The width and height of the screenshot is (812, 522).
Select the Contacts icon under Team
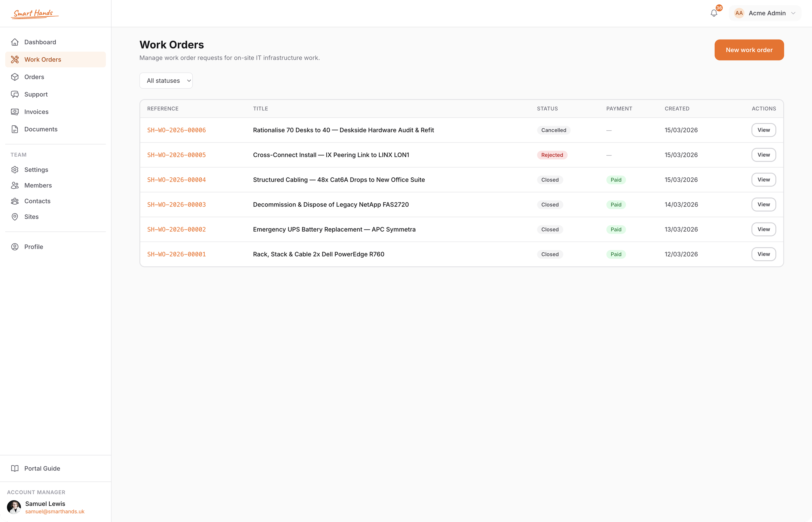point(15,201)
